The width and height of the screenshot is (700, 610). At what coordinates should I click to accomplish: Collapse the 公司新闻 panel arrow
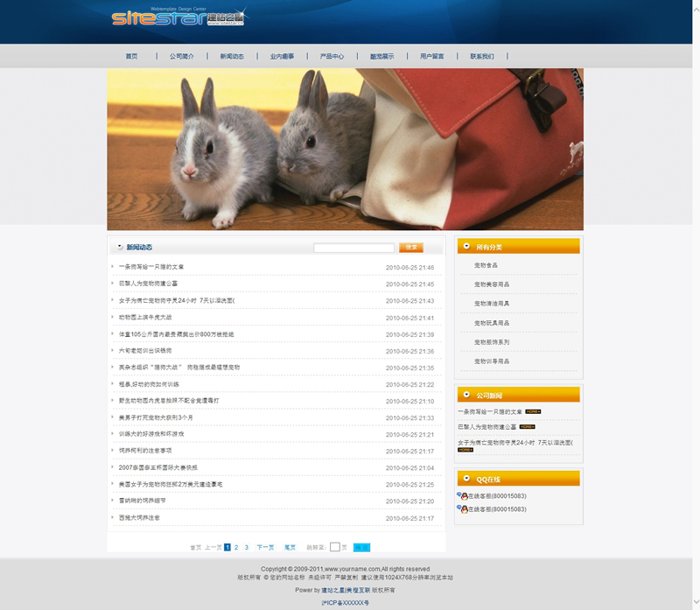[464, 396]
